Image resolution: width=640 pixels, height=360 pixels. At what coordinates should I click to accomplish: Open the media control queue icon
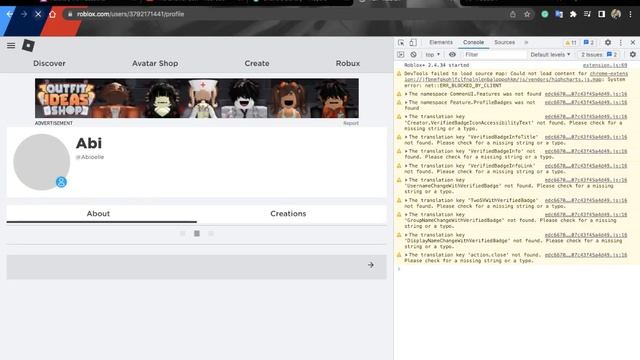pyautogui.click(x=587, y=14)
